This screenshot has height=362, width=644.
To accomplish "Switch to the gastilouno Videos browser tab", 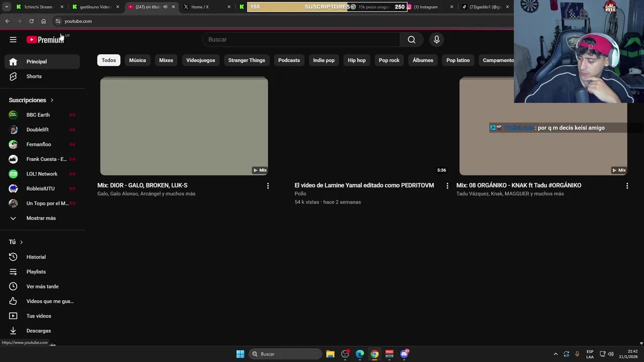I will click(95, 7).
